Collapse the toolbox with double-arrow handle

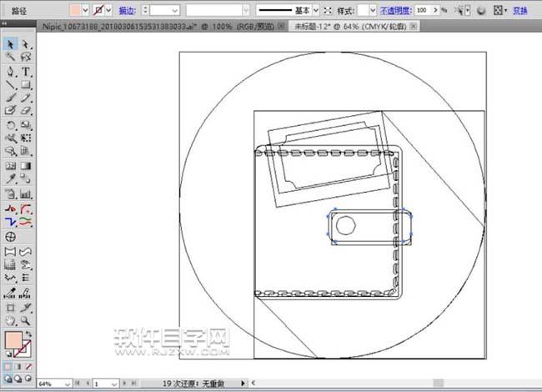tap(4, 23)
